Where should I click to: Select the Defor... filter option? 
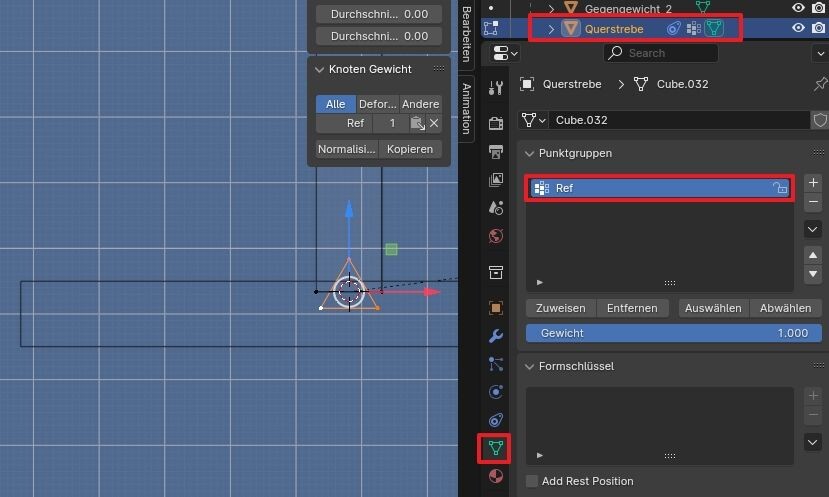click(x=377, y=104)
